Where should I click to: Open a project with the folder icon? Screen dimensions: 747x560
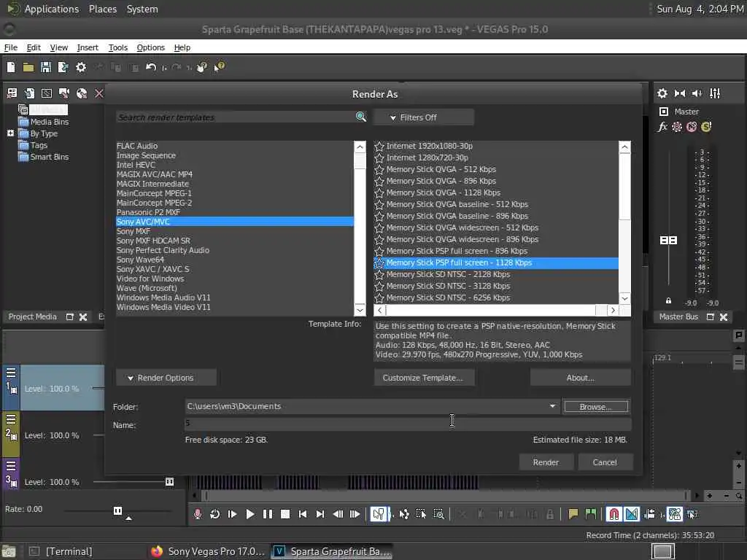point(28,67)
